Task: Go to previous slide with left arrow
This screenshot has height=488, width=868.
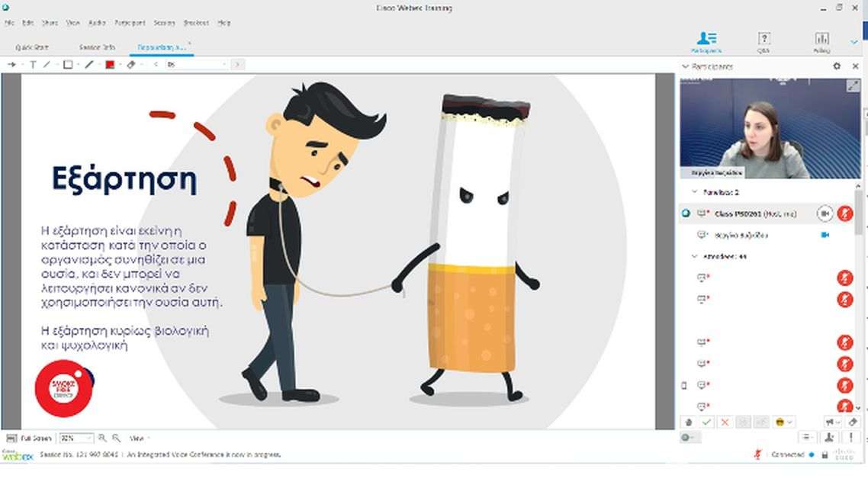Action: click(156, 65)
